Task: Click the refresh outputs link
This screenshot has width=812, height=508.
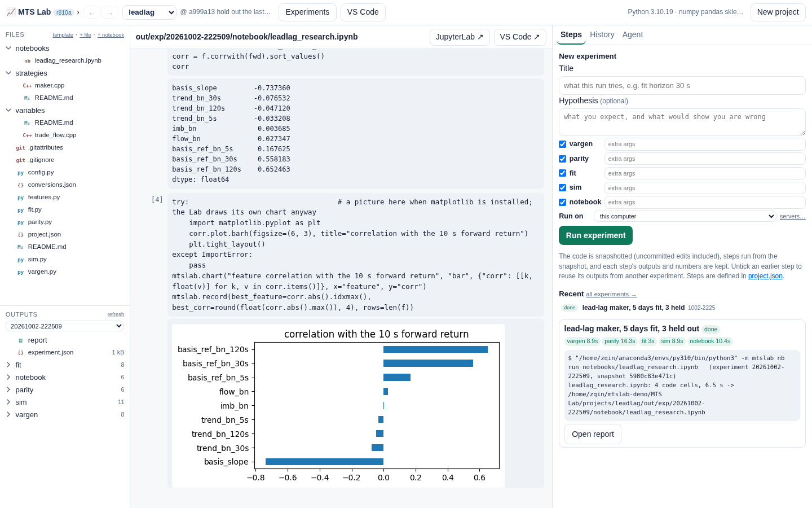Action: point(116,315)
